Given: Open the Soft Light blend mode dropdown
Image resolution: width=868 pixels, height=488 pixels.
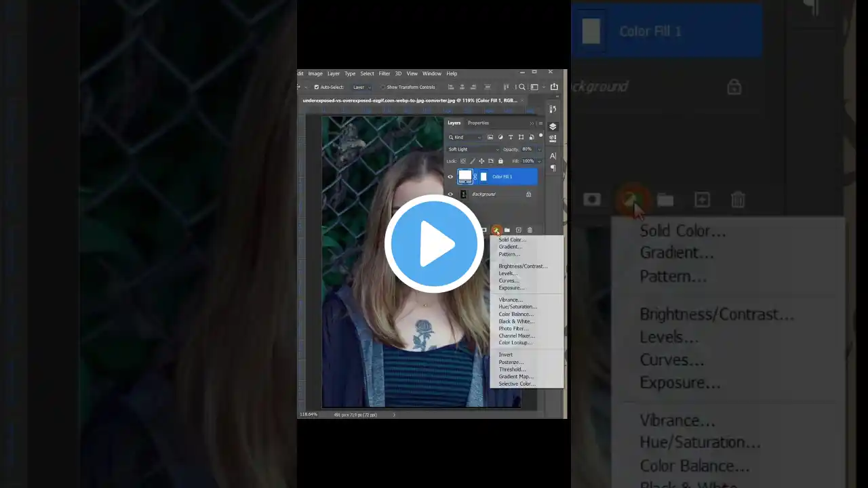Looking at the screenshot, I should [473, 149].
